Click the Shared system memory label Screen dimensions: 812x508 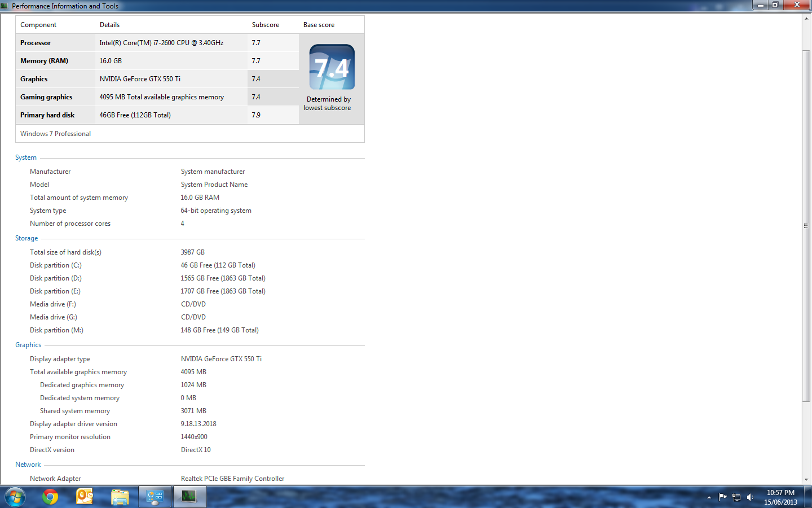pyautogui.click(x=75, y=411)
